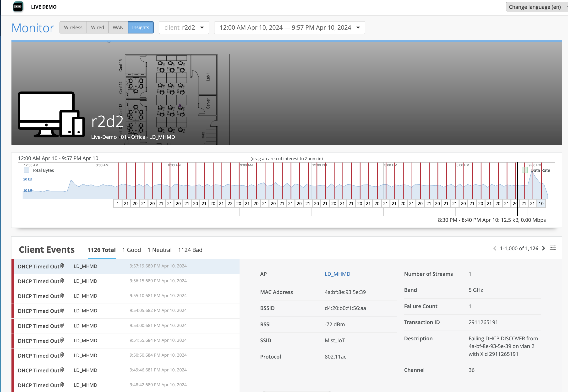Screen dimensions: 568x392
Task: Open the date time range dropdown
Action: (289, 27)
